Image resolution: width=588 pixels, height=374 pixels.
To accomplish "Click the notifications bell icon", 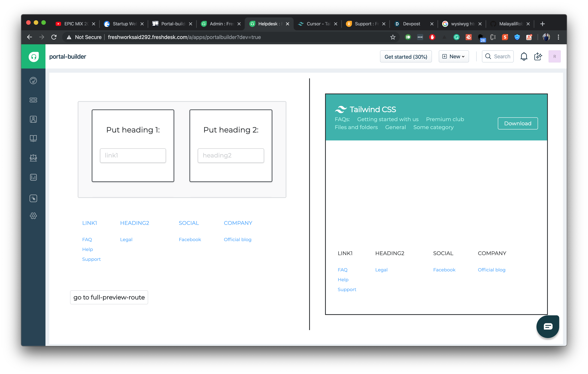I will click(x=524, y=57).
